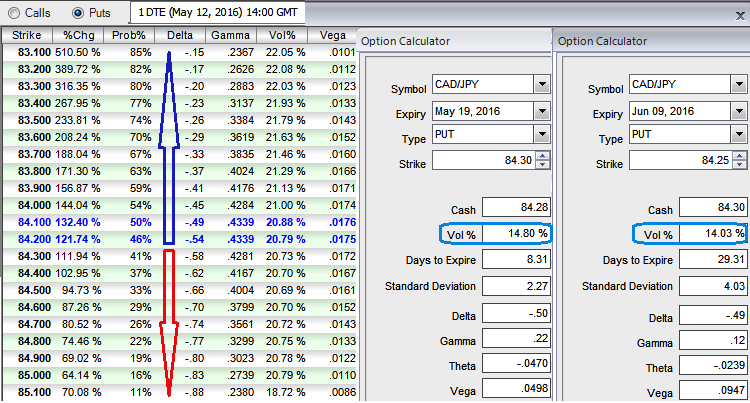
Task: Click the blue up arrow in the Delta column
Action: [169, 140]
